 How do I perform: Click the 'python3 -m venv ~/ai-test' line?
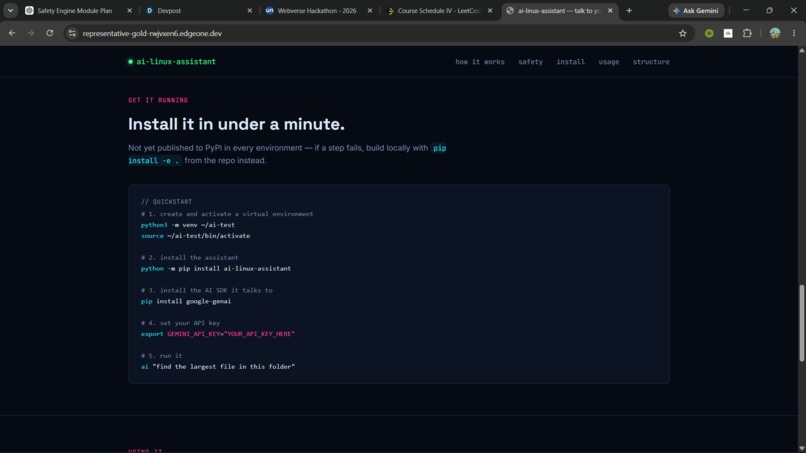pyautogui.click(x=188, y=225)
